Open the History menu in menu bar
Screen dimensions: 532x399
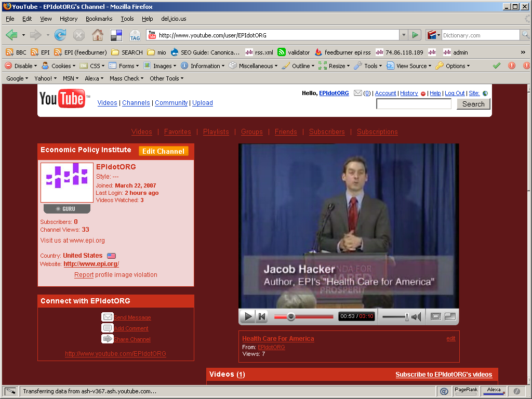click(x=69, y=19)
